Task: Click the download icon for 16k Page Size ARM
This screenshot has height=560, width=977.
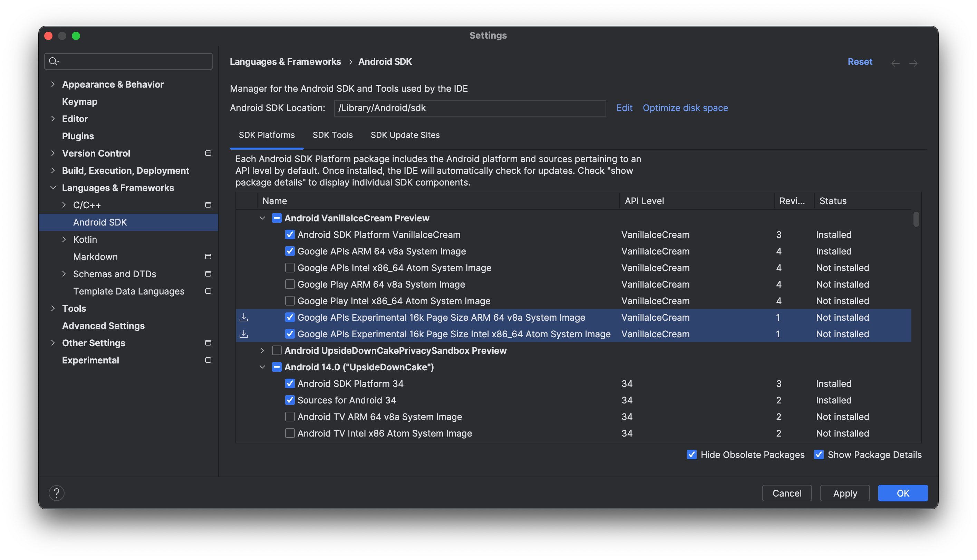Action: point(244,317)
